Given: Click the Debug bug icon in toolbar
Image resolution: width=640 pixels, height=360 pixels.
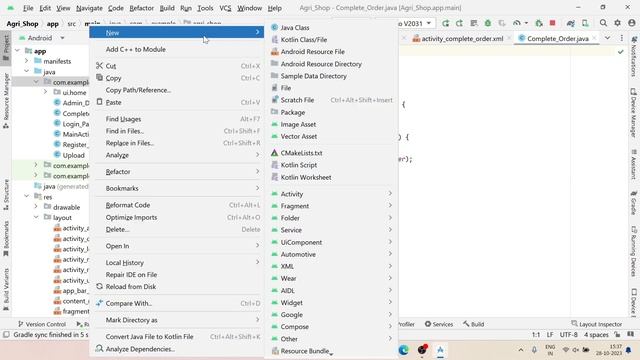Looking at the screenshot, I should (x=488, y=23).
